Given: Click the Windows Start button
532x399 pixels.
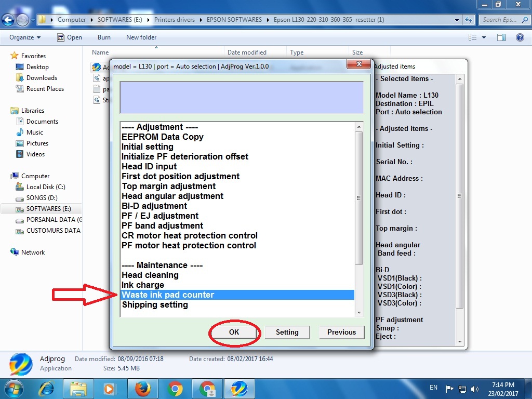Looking at the screenshot, I should tap(14, 389).
